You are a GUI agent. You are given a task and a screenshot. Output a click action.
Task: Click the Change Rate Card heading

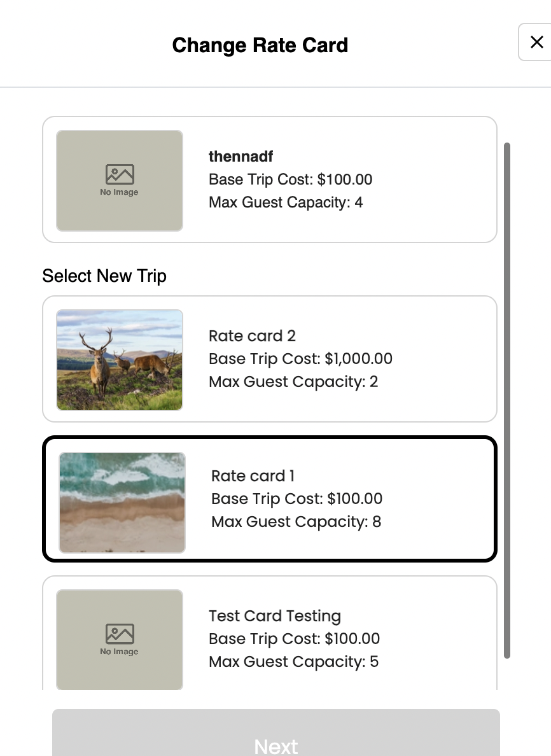(x=260, y=45)
